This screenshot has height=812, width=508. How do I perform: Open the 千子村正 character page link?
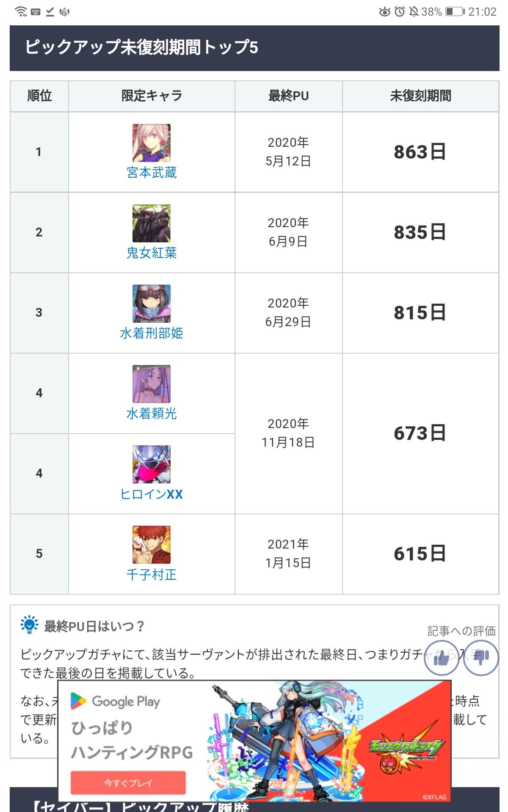(x=152, y=574)
